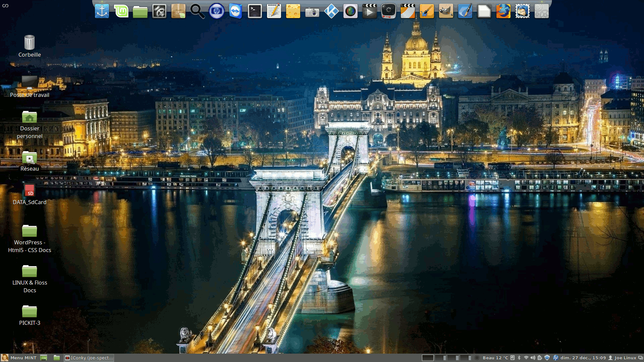Open TeamViewer from the dock
644x362 pixels.
(235, 11)
